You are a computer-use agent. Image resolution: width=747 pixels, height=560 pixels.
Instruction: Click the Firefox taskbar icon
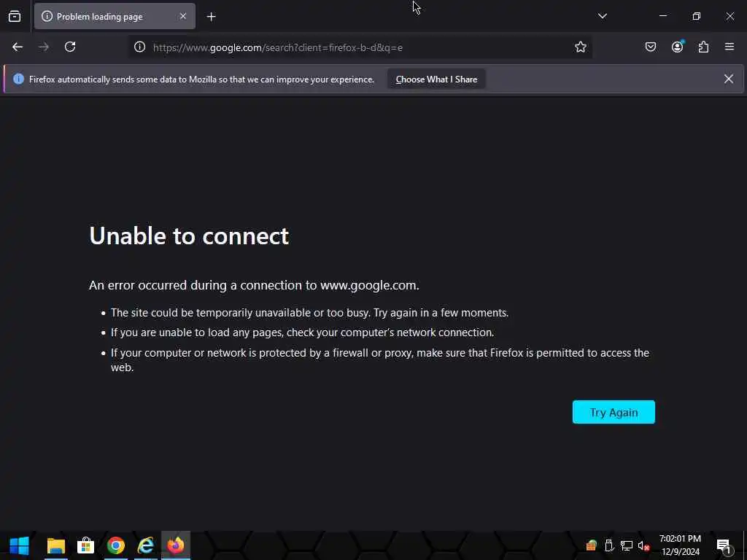coord(176,545)
